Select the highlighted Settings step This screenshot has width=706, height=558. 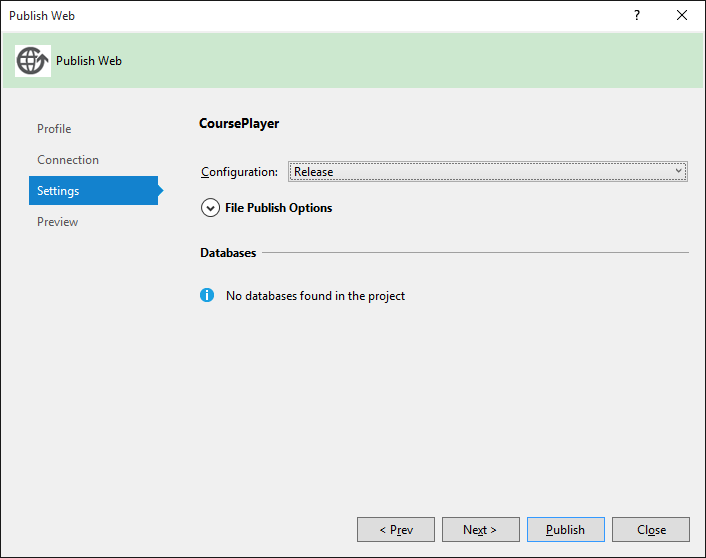click(93, 191)
